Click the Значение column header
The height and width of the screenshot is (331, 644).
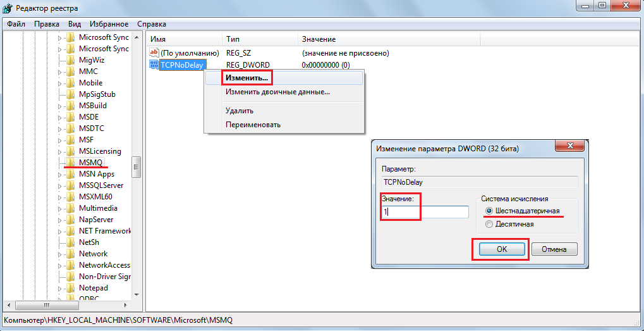point(389,39)
